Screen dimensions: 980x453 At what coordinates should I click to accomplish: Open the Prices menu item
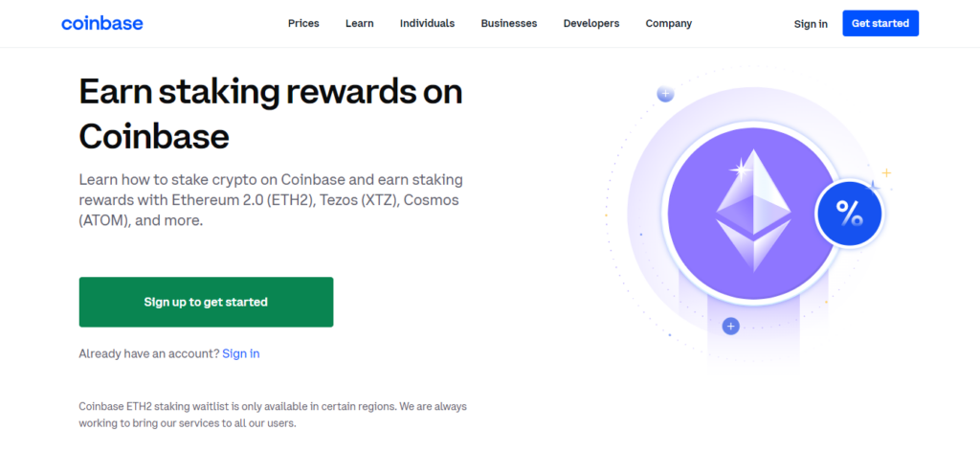(303, 24)
